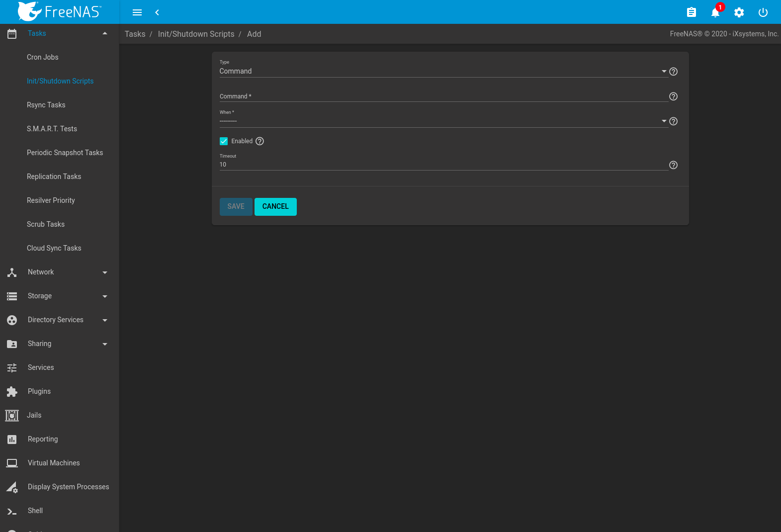The width and height of the screenshot is (781, 532).
Task: Open the settings gear menu
Action: pyautogui.click(x=739, y=12)
